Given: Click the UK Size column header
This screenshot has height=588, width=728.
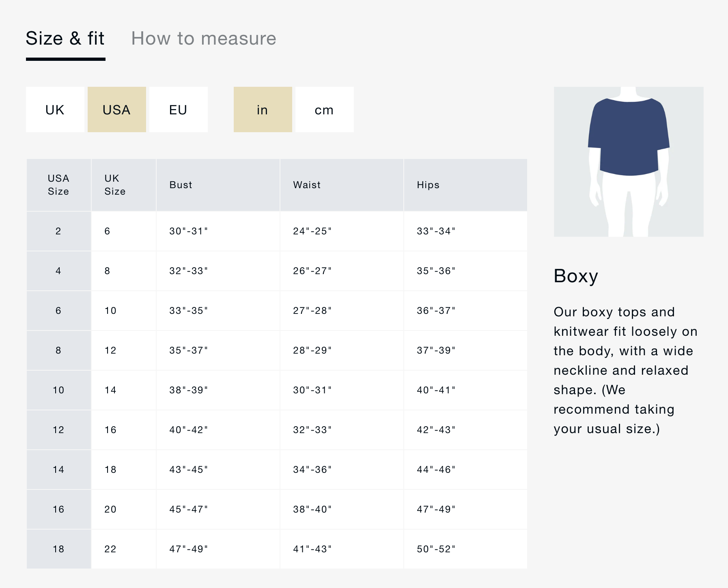Looking at the screenshot, I should point(115,185).
